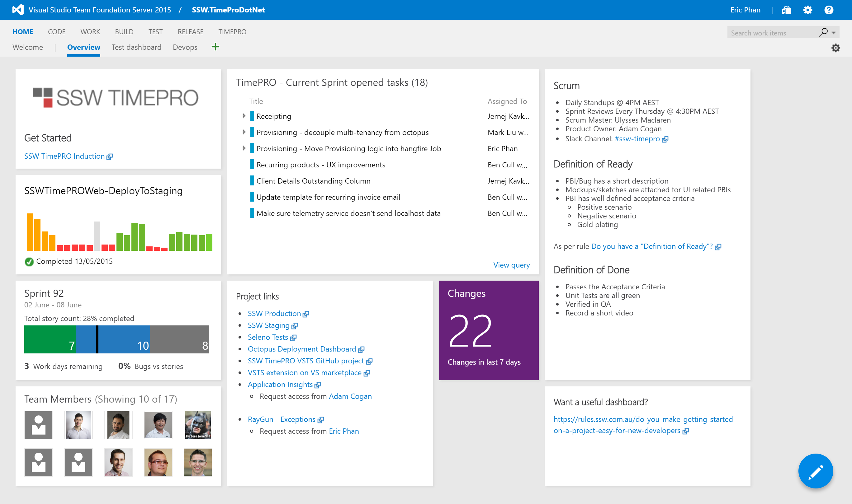The width and height of the screenshot is (852, 504).
Task: Switch to the Test dashboard tab
Action: tap(136, 47)
